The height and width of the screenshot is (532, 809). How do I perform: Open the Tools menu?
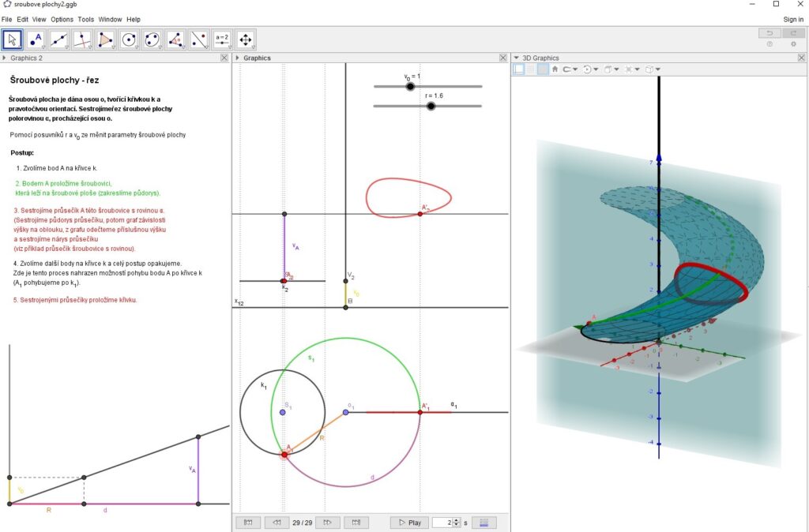pyautogui.click(x=86, y=19)
